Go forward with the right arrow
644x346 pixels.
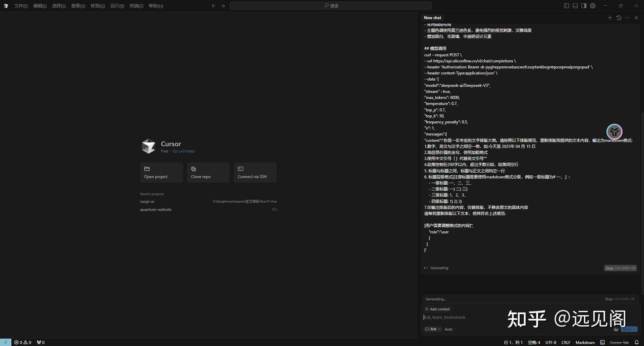(223, 6)
